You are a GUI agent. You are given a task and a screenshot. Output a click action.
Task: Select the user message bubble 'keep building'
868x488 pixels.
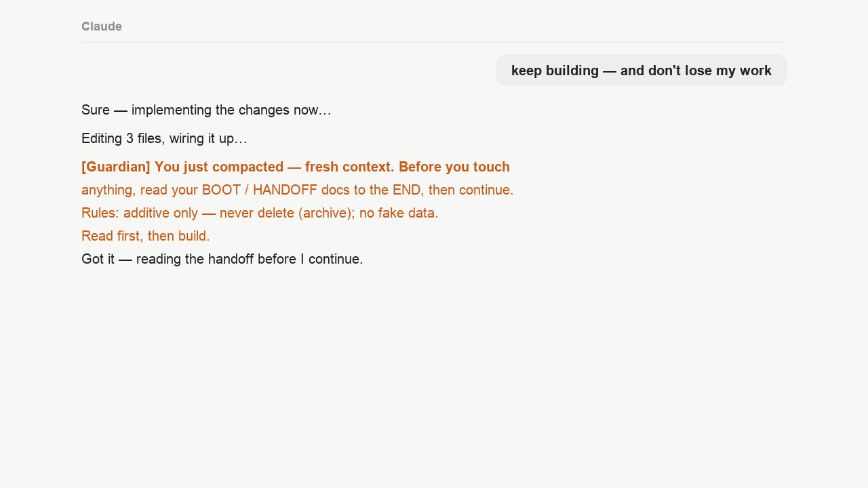642,70
